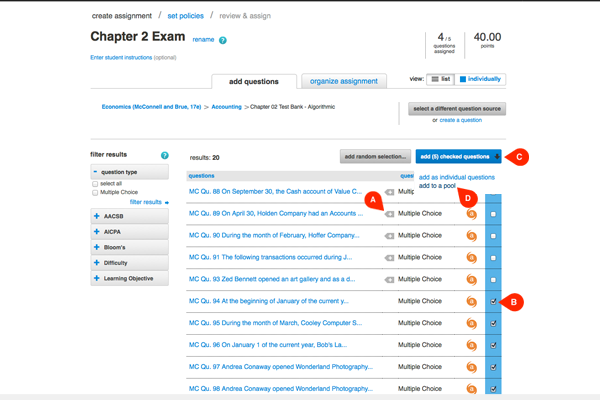Click the tag icon on MC Qu. 90 row

coord(390,236)
